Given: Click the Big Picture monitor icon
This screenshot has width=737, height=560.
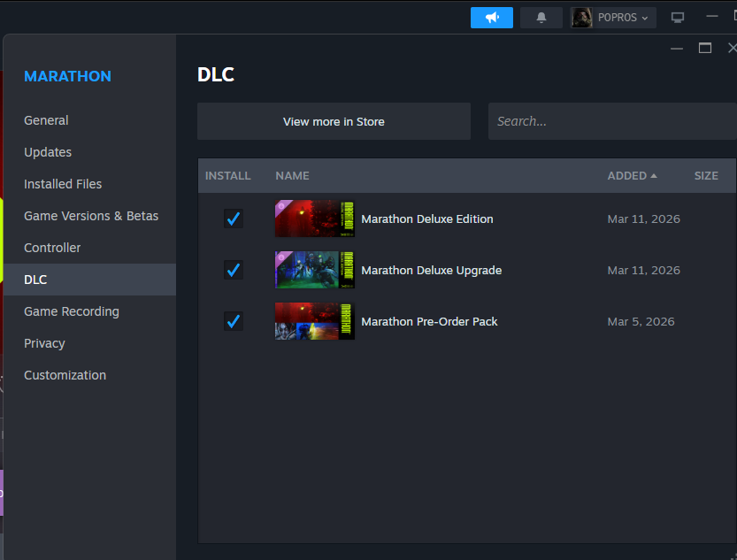Looking at the screenshot, I should click(x=678, y=18).
